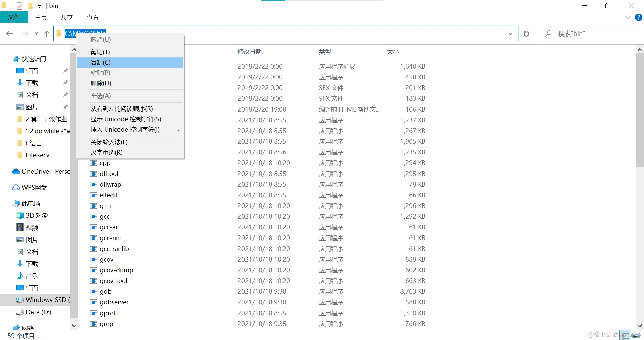Click the FileRecv folder icon
644x340 pixels.
[20, 155]
